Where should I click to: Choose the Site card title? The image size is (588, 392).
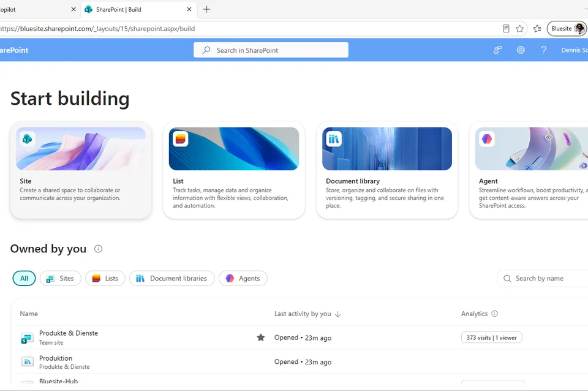pos(26,181)
